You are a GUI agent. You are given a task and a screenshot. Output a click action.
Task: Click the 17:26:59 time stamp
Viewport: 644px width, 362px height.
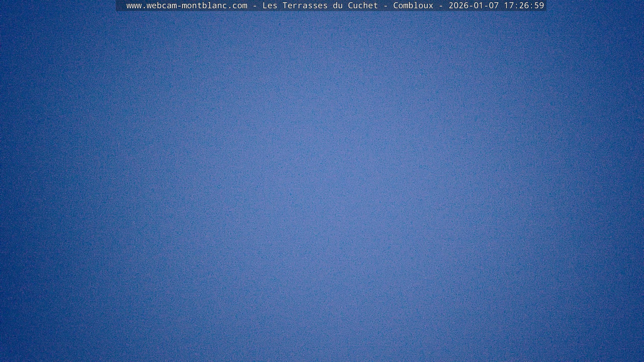pyautogui.click(x=524, y=6)
